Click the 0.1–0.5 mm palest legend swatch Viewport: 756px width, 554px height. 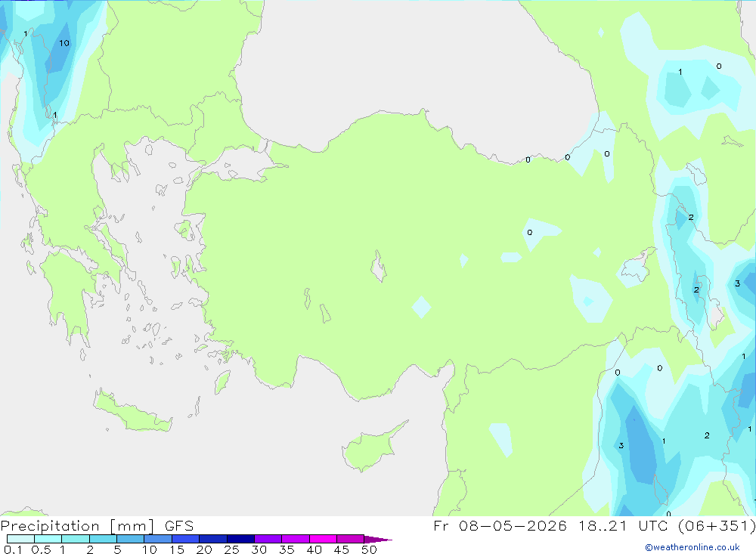pos(20,539)
